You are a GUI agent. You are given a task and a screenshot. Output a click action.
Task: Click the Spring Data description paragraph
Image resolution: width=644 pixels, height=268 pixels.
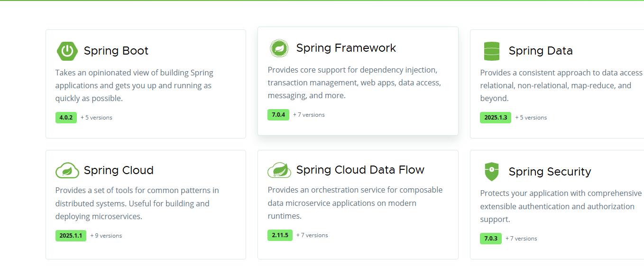tap(562, 86)
